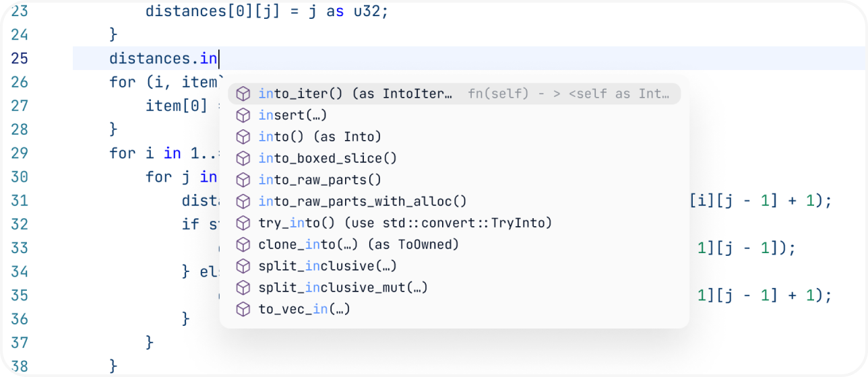Click method icon beside insert(…)
The image size is (868, 377).
click(243, 115)
